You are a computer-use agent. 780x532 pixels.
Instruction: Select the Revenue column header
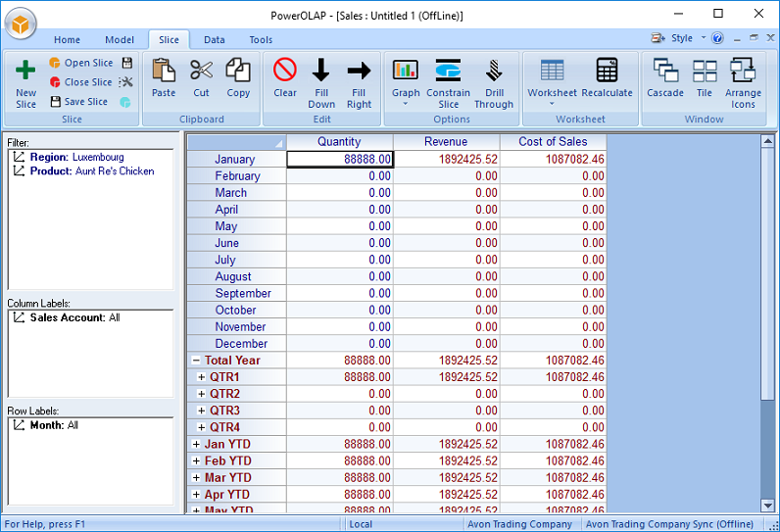[x=446, y=142]
